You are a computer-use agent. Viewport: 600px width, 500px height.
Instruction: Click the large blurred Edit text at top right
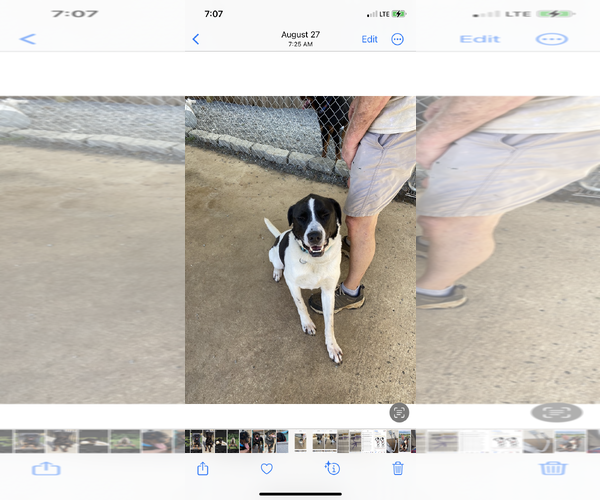click(x=479, y=39)
